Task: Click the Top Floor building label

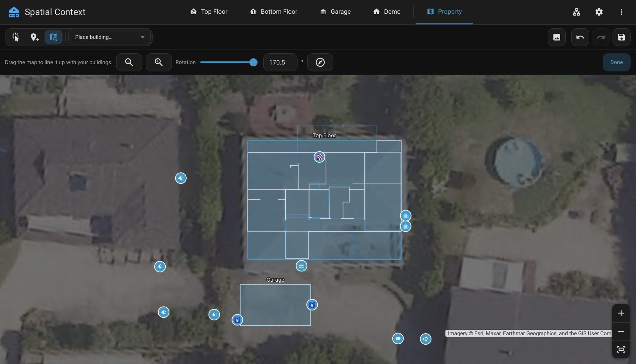Action: coord(324,135)
